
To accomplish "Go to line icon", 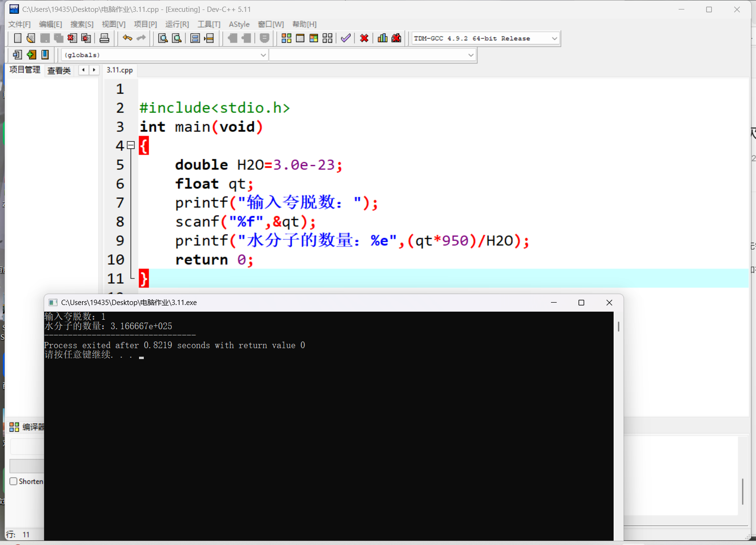I will pos(209,38).
